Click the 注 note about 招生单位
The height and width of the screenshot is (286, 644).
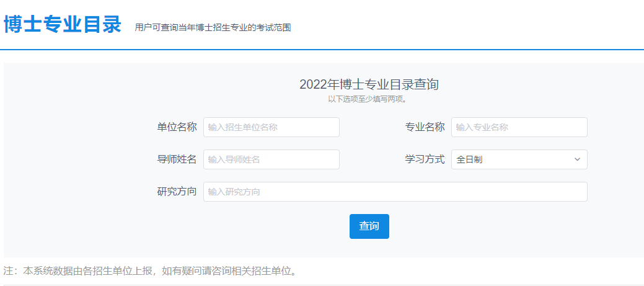click(151, 271)
